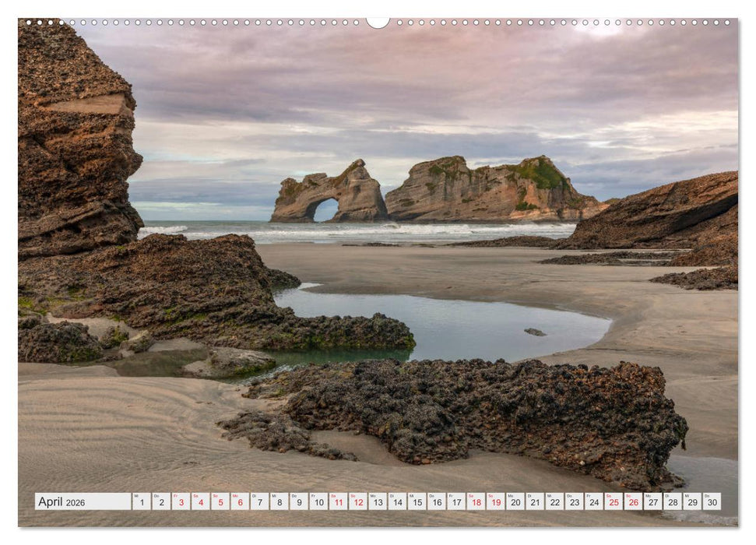The image size is (756, 545).
Task: Select date cell 1 marked Mi
Action: (x=140, y=501)
